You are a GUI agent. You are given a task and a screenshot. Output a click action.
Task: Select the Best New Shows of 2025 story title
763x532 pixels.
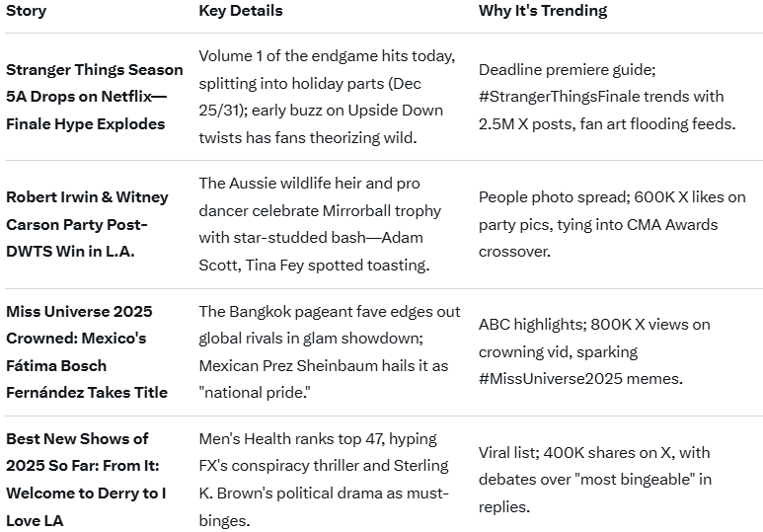85,479
